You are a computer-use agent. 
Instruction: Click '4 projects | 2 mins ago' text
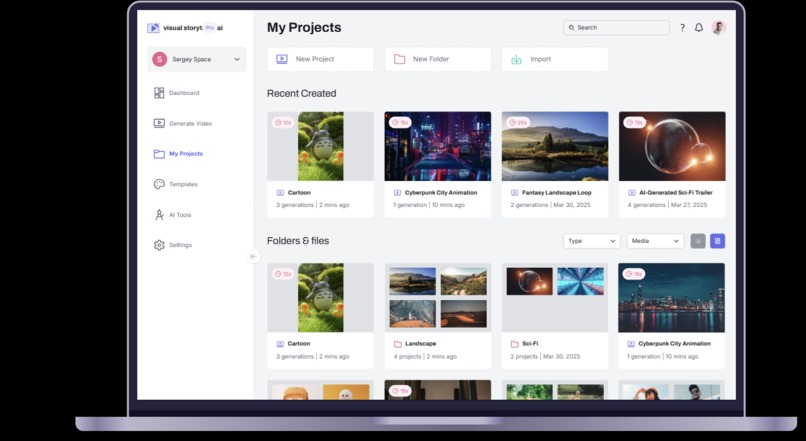pyautogui.click(x=425, y=357)
